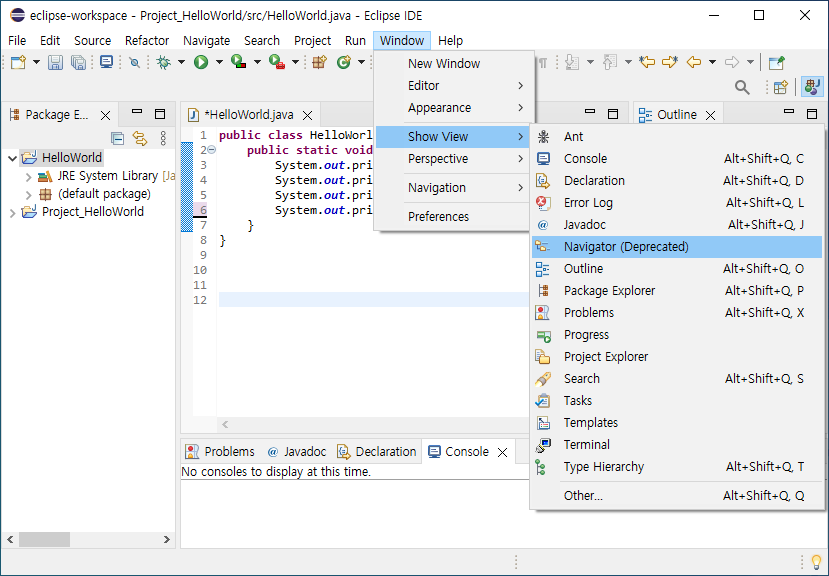Expand the Project_HelloWorld node
Image resolution: width=829 pixels, height=576 pixels.
pos(13,212)
